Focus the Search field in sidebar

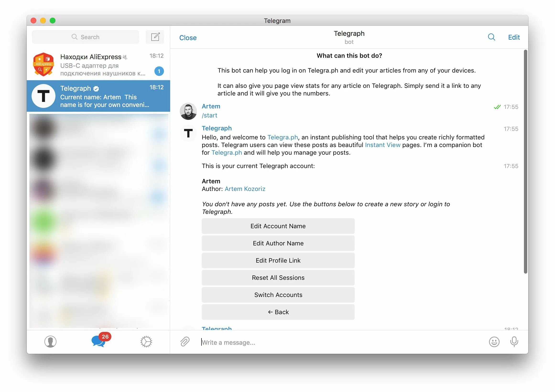[x=86, y=37]
